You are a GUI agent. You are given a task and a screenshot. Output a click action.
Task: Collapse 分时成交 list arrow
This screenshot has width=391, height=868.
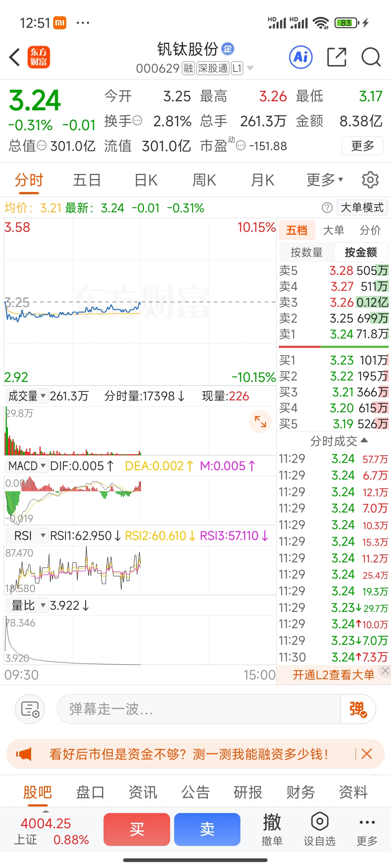(x=365, y=441)
